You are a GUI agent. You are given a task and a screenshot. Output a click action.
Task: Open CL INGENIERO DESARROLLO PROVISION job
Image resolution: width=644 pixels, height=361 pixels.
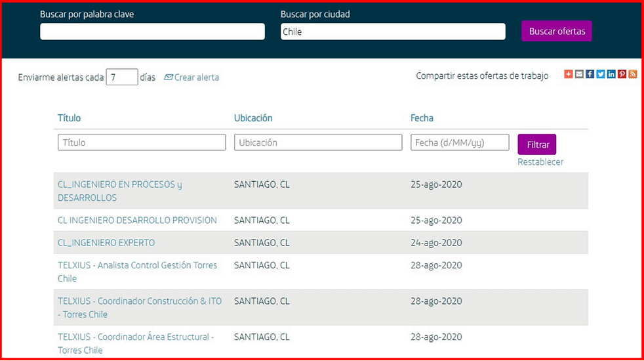pos(137,220)
